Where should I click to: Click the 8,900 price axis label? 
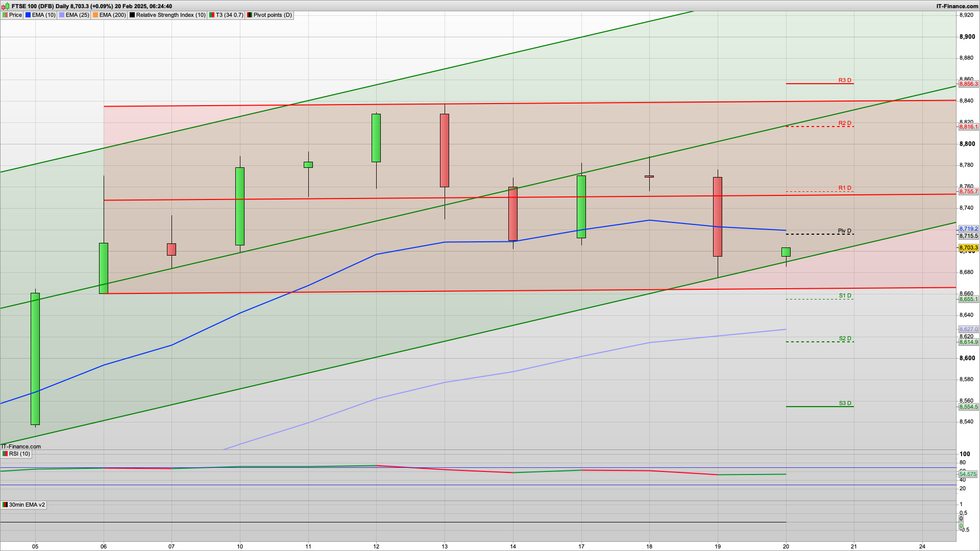967,37
